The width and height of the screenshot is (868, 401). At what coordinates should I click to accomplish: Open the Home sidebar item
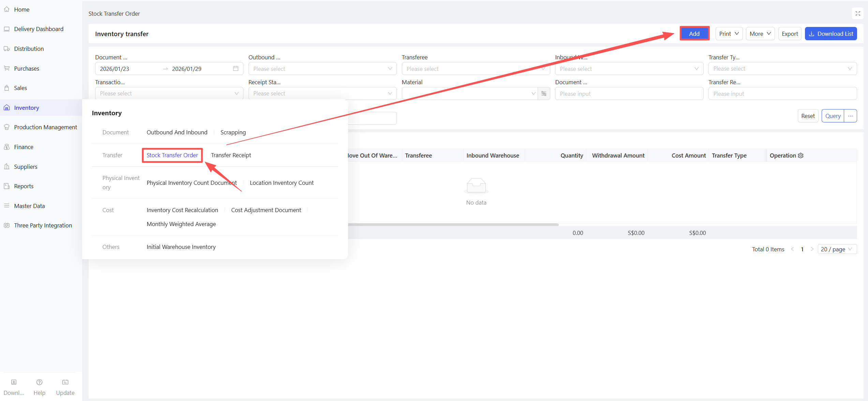pyautogui.click(x=21, y=10)
